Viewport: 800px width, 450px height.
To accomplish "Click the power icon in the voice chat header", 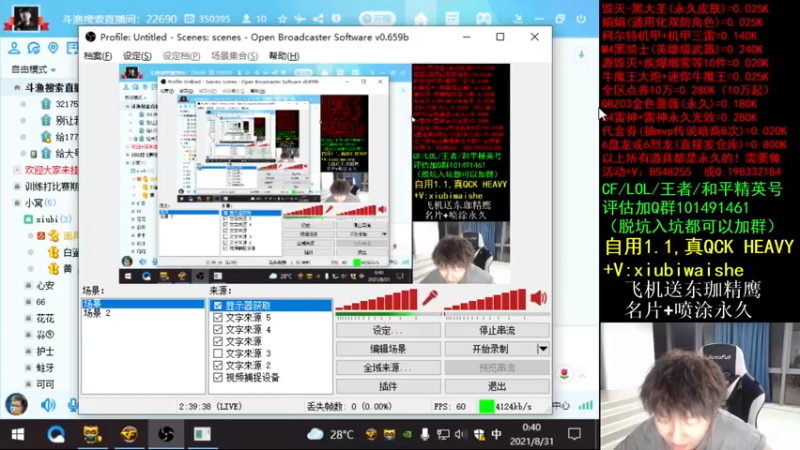I will point(581,19).
